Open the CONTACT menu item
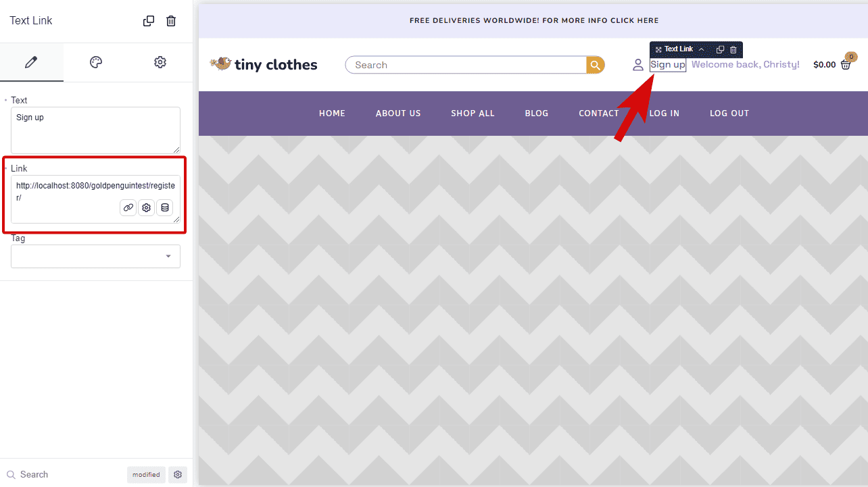This screenshot has height=487, width=868. coord(599,113)
